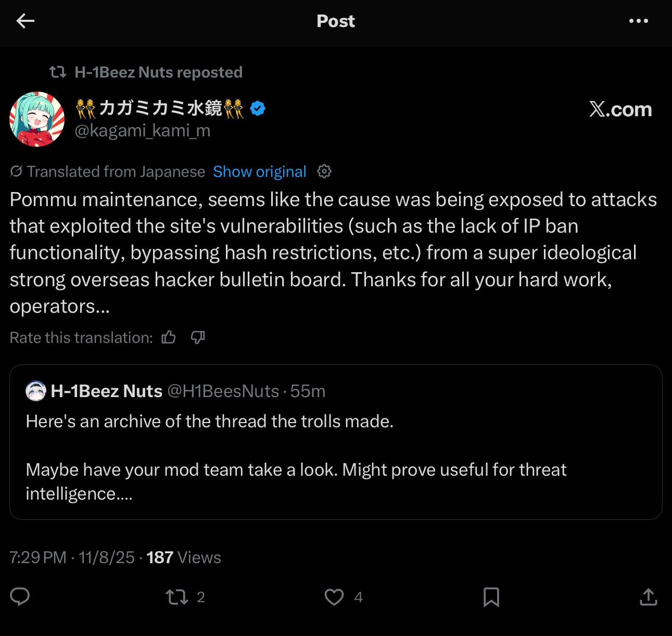Click H-1Beez Nuts avatar in quoted post
Image resolution: width=672 pixels, height=636 pixels.
[35, 391]
